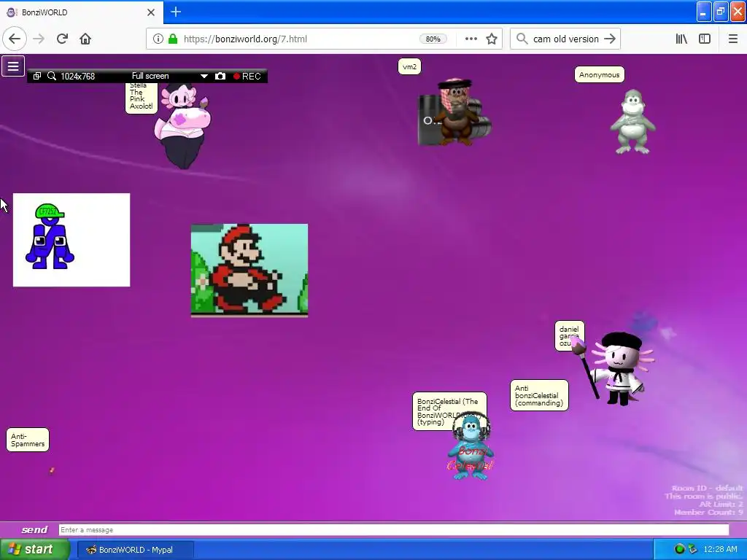
Task: Bookmark this page with the star
Action: coord(492,39)
